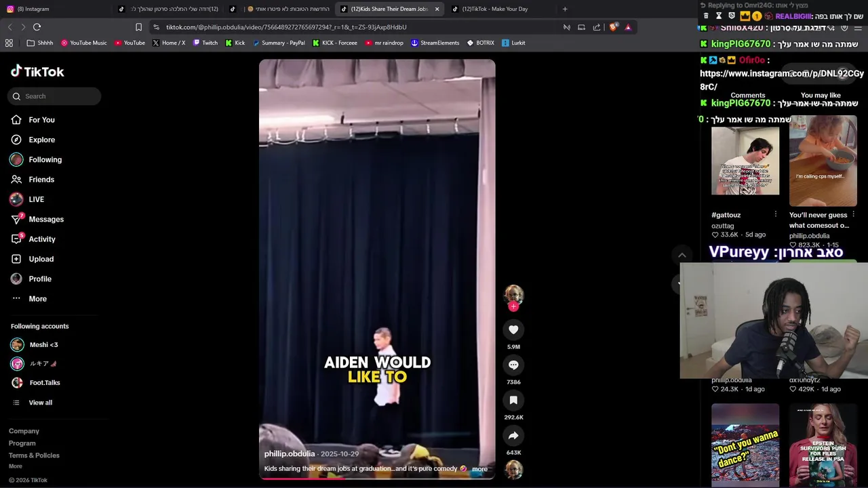Expand the More sidebar menu
868x488 pixels.
[x=37, y=299]
